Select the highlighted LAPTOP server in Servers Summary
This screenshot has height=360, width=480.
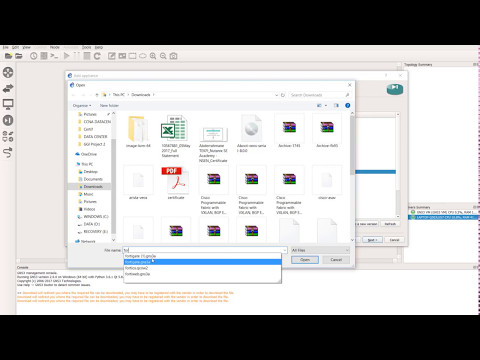tap(443, 217)
